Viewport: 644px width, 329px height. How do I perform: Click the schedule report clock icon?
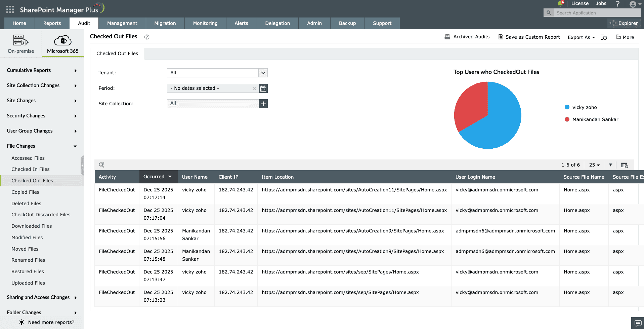tap(604, 37)
